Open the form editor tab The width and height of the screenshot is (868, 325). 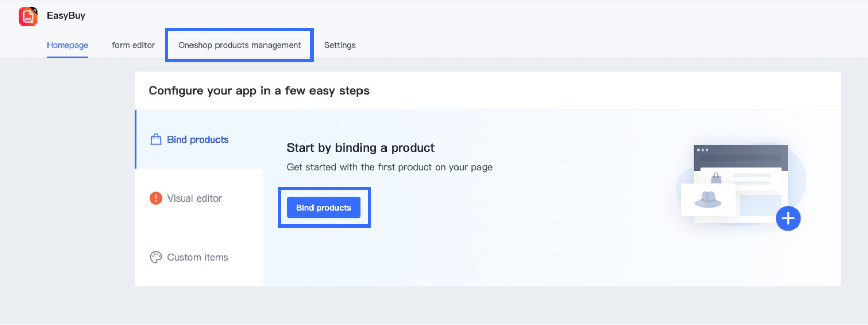133,45
